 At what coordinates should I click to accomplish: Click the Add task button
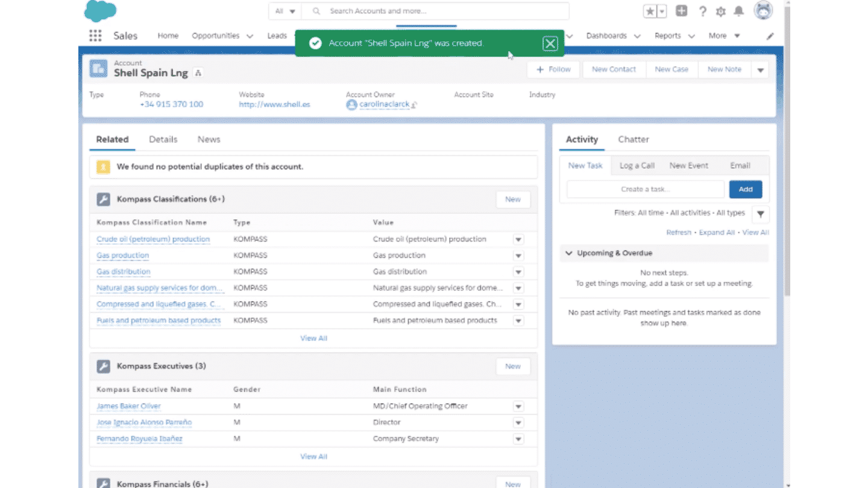coord(746,189)
